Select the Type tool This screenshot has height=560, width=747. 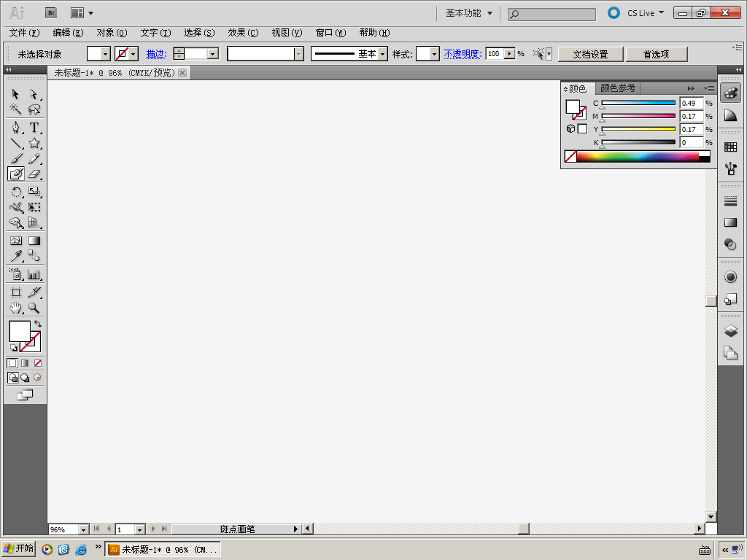point(34,128)
